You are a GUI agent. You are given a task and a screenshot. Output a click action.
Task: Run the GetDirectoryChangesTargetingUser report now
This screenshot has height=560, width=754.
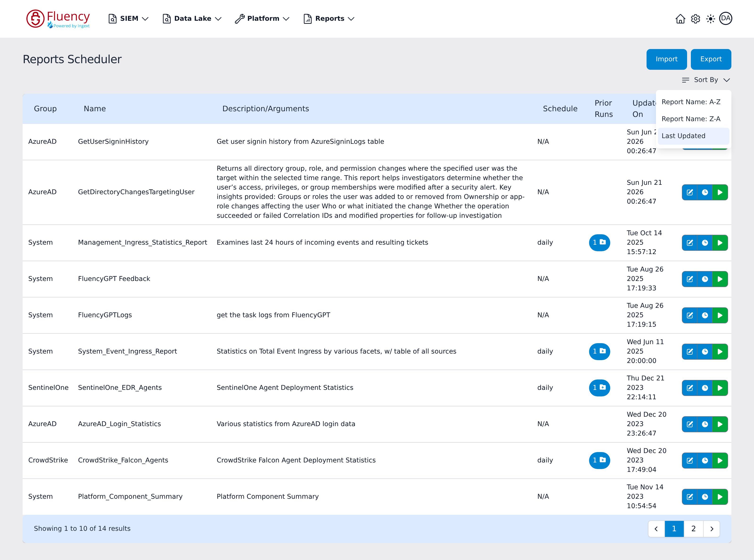720,192
